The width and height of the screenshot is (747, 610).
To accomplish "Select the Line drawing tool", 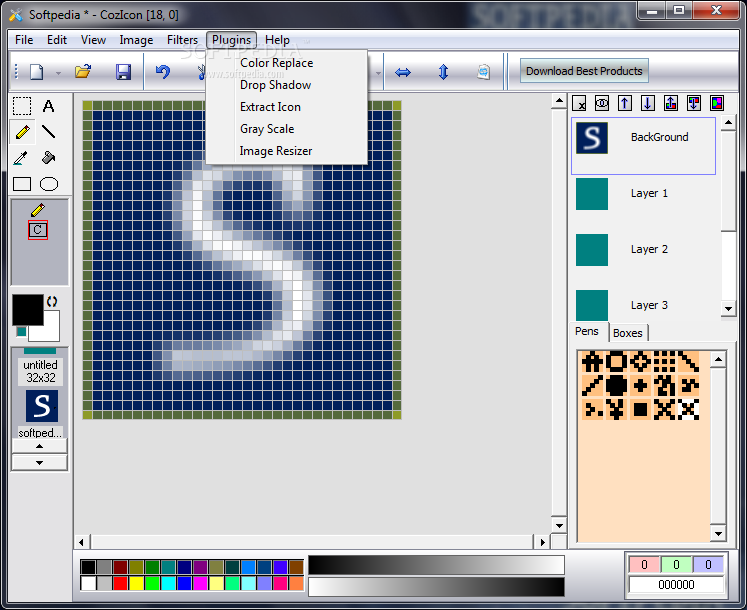I will pos(48,132).
